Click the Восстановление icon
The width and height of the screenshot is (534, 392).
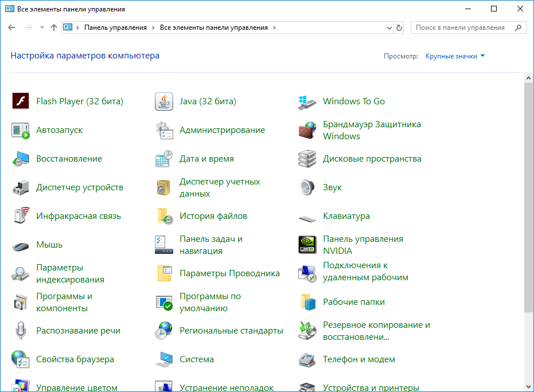21,159
